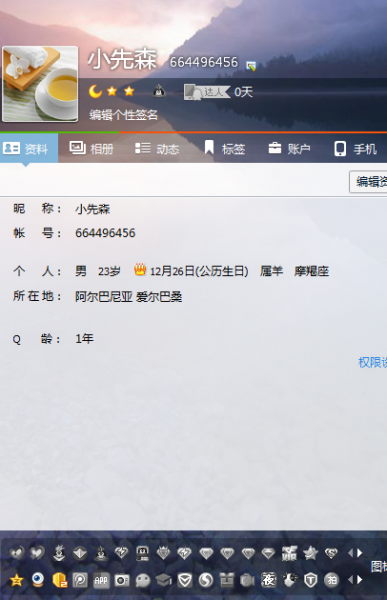Open the 手机 tab
This screenshot has width=387, height=600.
[355, 148]
